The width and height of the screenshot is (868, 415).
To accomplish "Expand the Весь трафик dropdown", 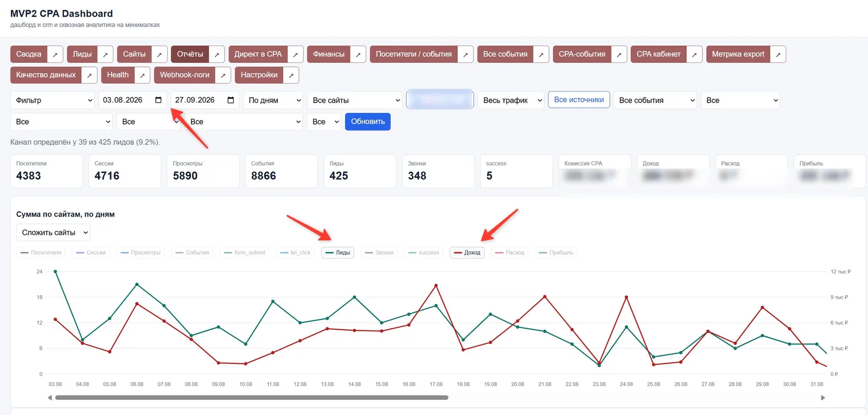I will [510, 100].
